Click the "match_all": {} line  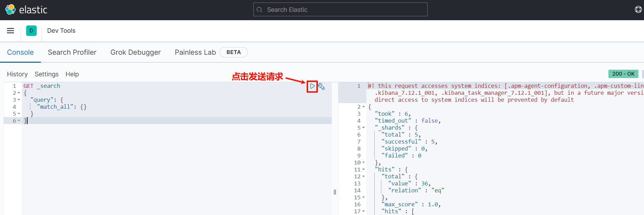(62, 107)
